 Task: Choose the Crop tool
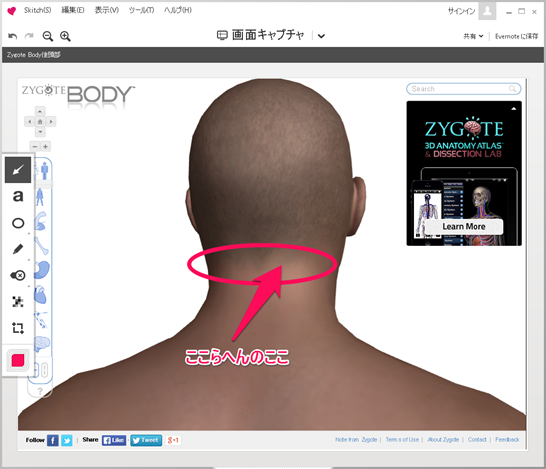pos(18,328)
